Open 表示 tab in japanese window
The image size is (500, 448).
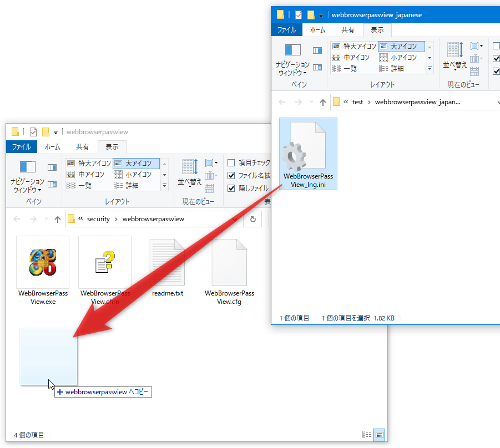[x=377, y=30]
